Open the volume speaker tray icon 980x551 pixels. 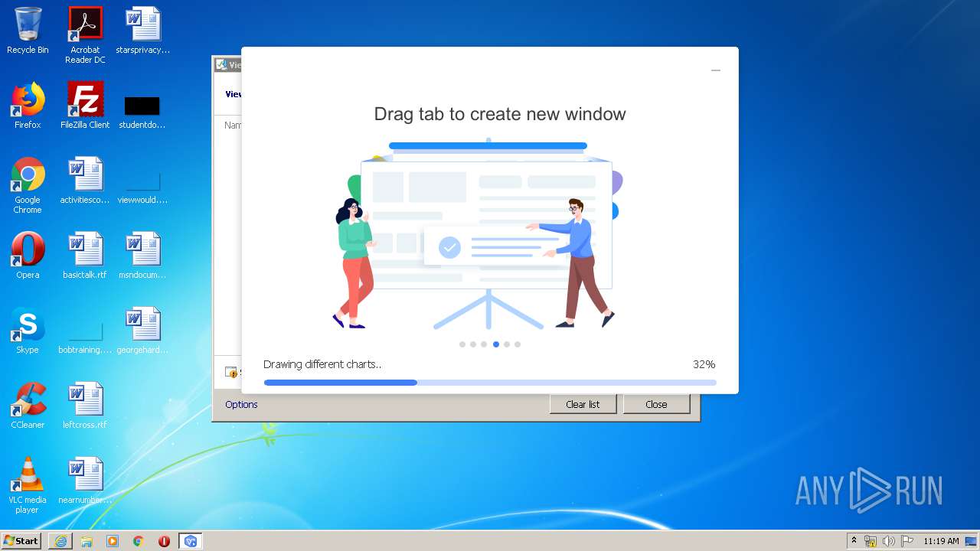(888, 541)
